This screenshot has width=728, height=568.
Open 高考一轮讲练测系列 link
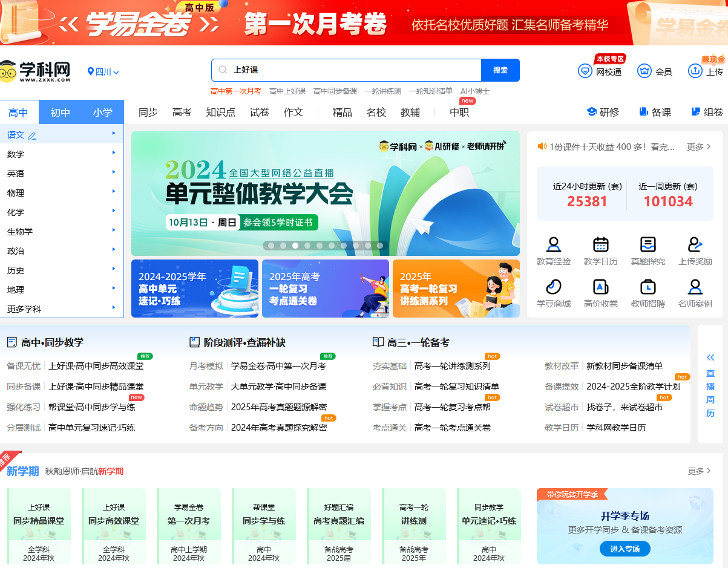[x=453, y=366]
